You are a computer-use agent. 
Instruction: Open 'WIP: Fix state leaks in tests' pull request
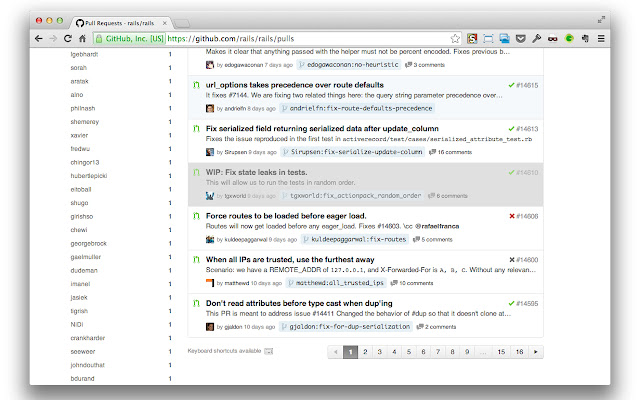pos(256,172)
